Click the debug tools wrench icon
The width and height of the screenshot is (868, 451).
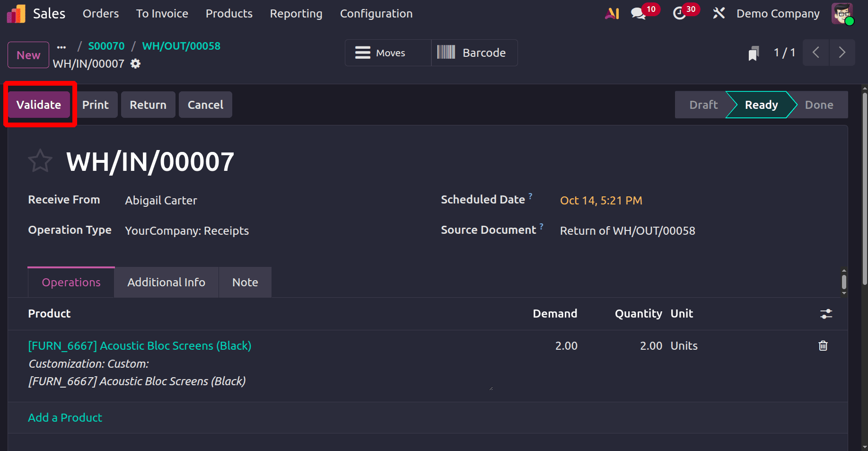pos(719,14)
